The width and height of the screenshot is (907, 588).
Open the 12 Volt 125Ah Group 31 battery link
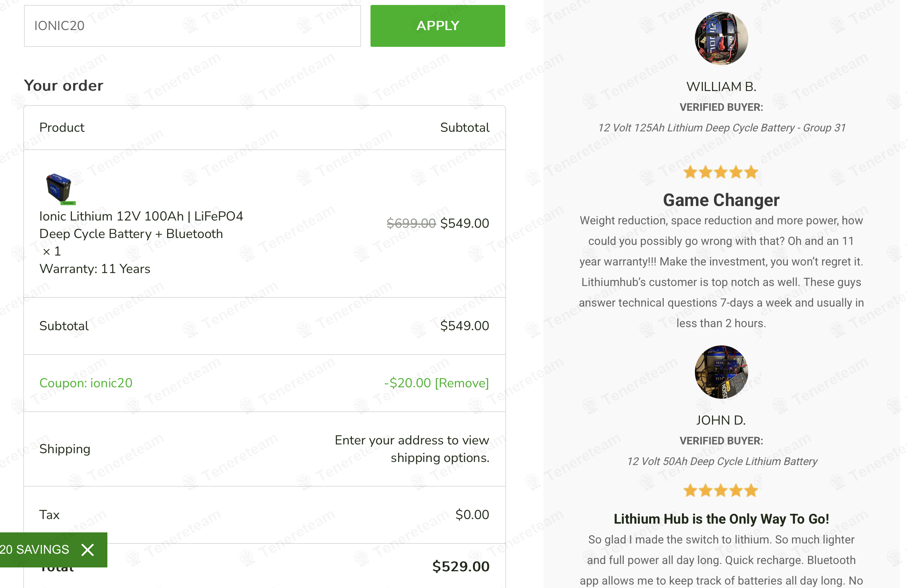(x=722, y=128)
